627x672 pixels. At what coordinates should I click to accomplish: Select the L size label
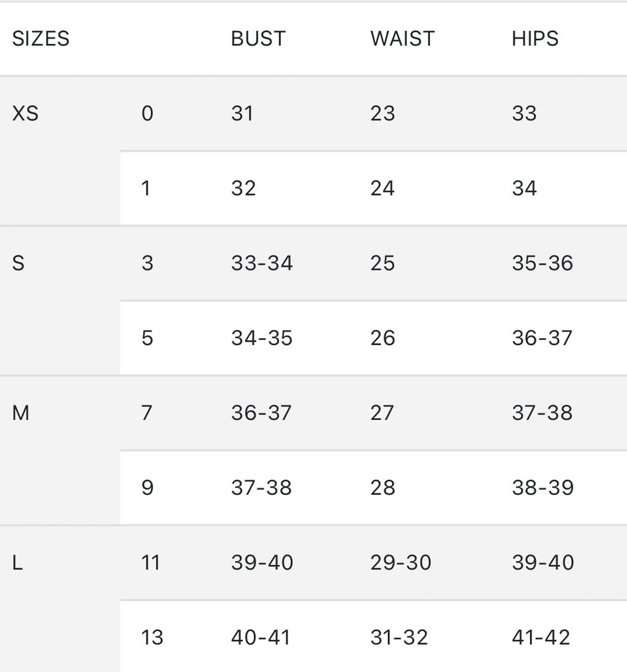click(x=18, y=562)
